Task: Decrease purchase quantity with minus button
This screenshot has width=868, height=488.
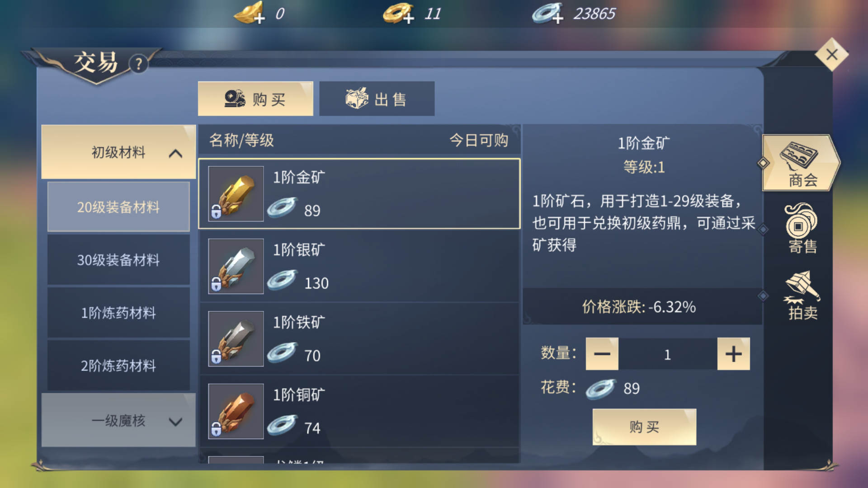Action: tap(602, 354)
